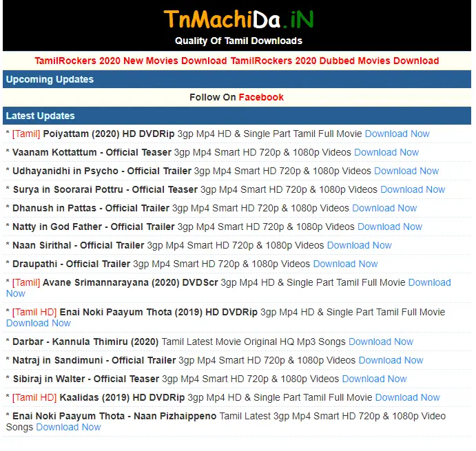This screenshot has height=451, width=476.
Task: Click Download Now for Dhanush in Pattas Trailer
Action: (384, 208)
